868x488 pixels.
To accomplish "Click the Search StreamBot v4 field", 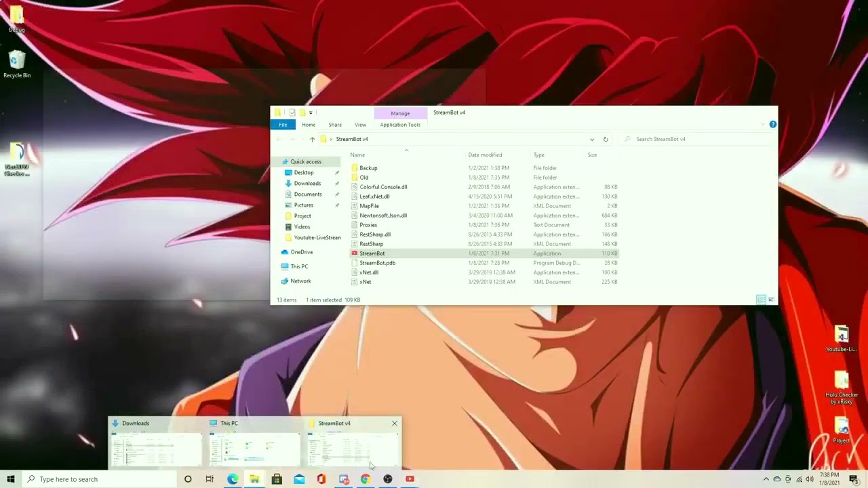I will tap(698, 139).
